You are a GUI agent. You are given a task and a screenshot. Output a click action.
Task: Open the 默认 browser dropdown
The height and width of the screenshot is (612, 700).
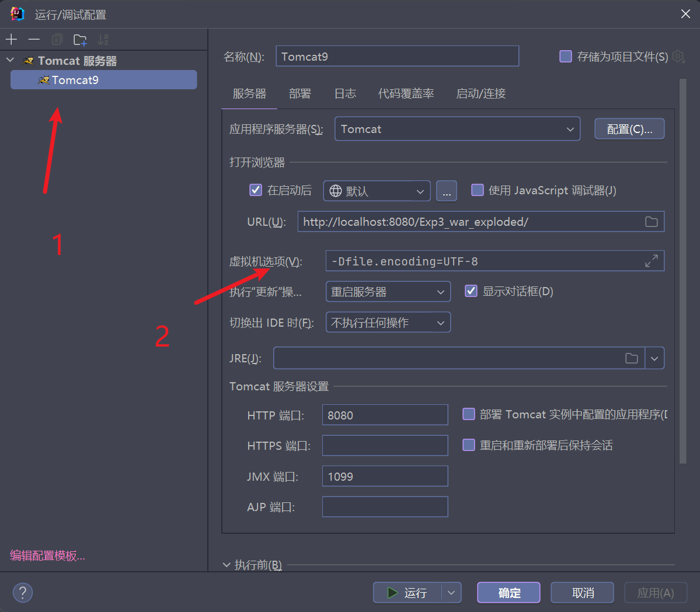pos(377,191)
